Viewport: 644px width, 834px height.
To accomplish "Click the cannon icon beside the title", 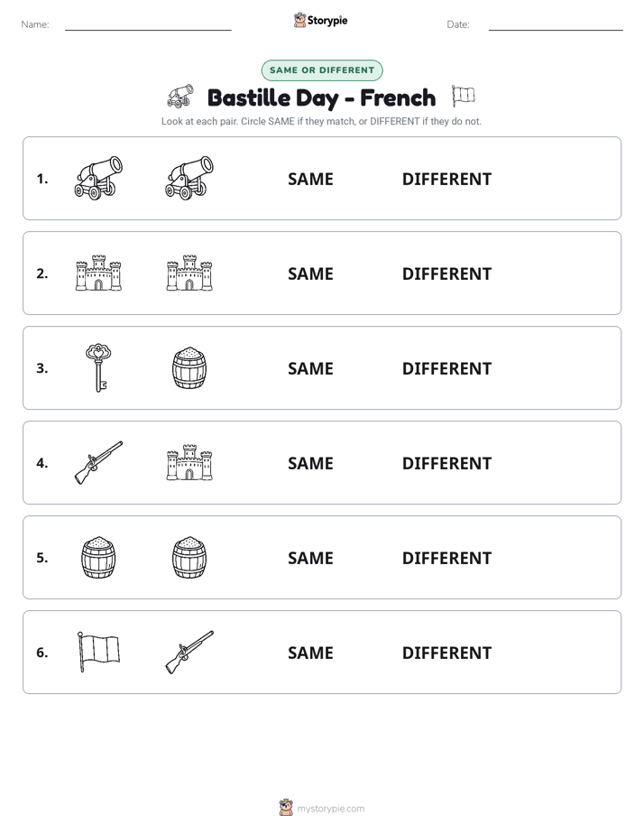I will pos(180,97).
